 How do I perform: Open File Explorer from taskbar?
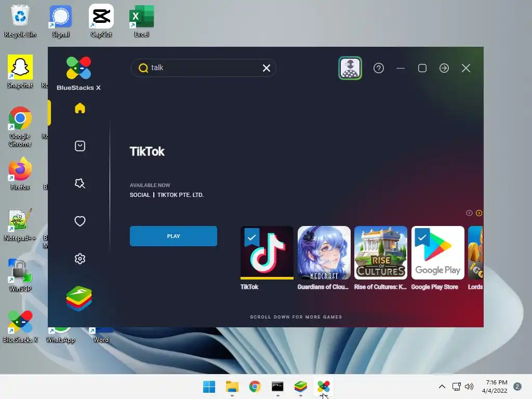click(232, 387)
